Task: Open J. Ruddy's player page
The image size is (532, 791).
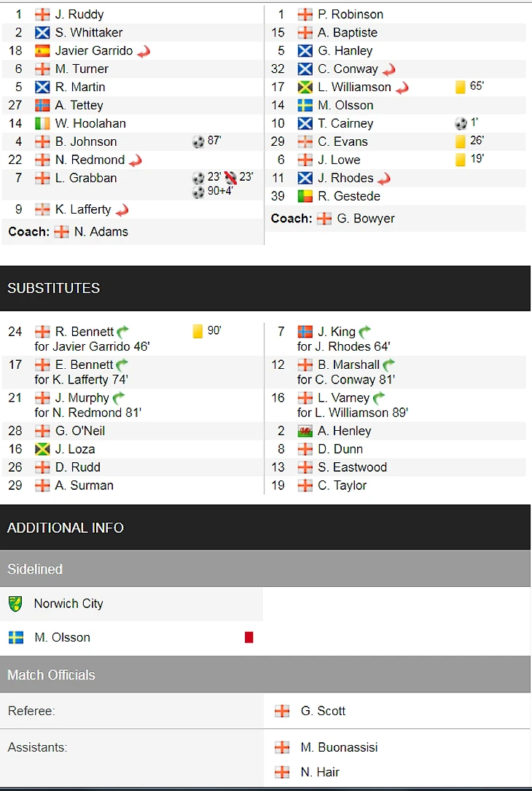Action: (x=79, y=15)
